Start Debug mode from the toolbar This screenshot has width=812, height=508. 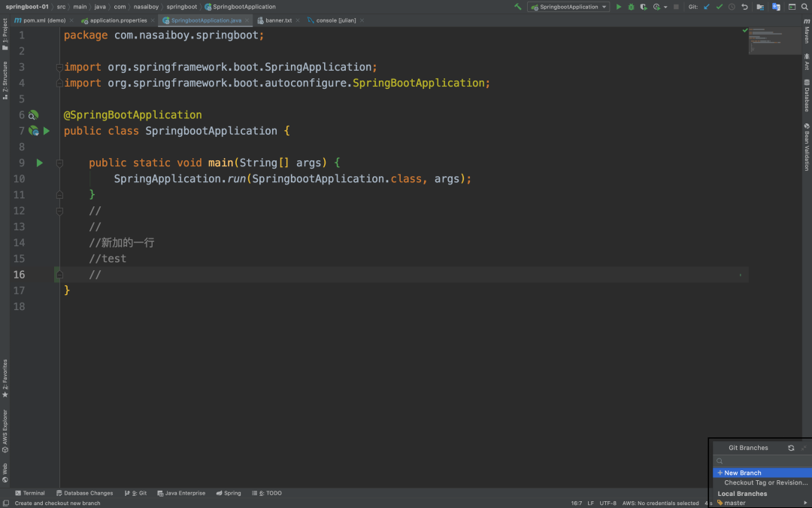tap(631, 6)
